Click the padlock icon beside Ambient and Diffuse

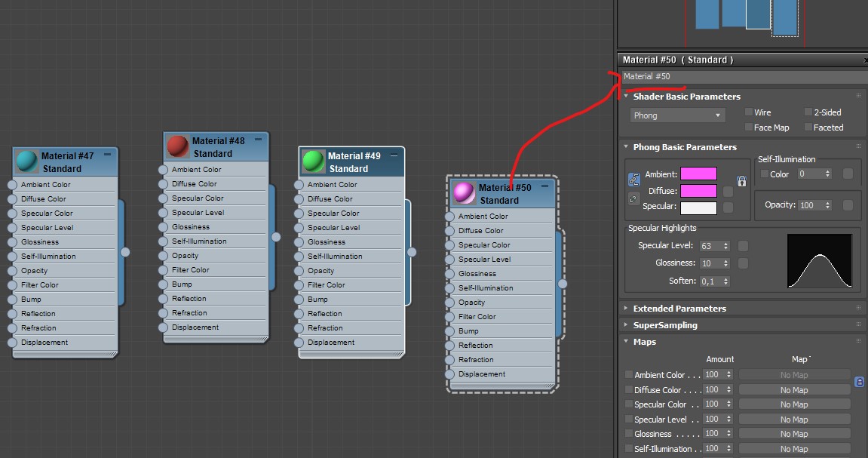(741, 180)
